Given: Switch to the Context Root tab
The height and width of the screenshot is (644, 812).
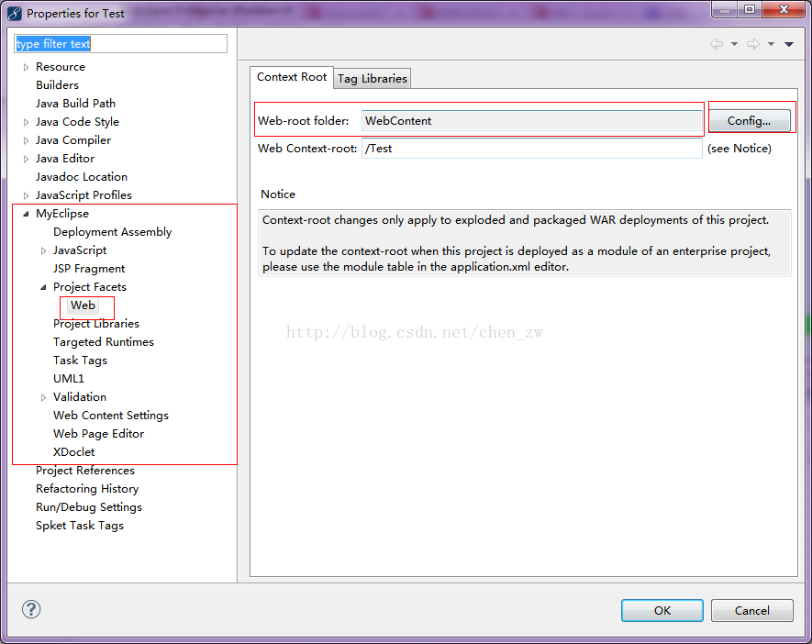Looking at the screenshot, I should point(292,77).
